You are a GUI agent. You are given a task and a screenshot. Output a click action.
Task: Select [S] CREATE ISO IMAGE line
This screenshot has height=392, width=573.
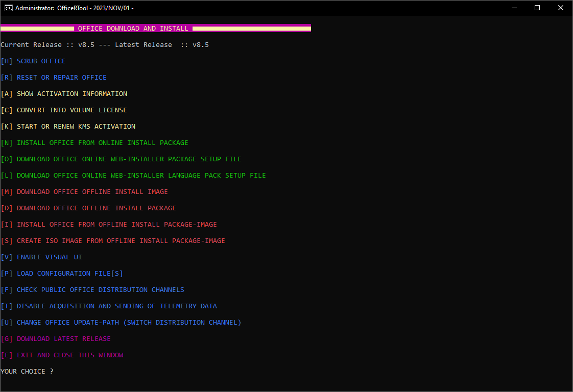pos(113,241)
